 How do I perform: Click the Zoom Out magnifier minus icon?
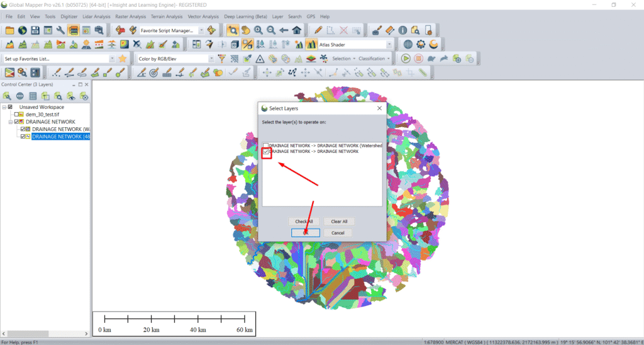pos(271,30)
